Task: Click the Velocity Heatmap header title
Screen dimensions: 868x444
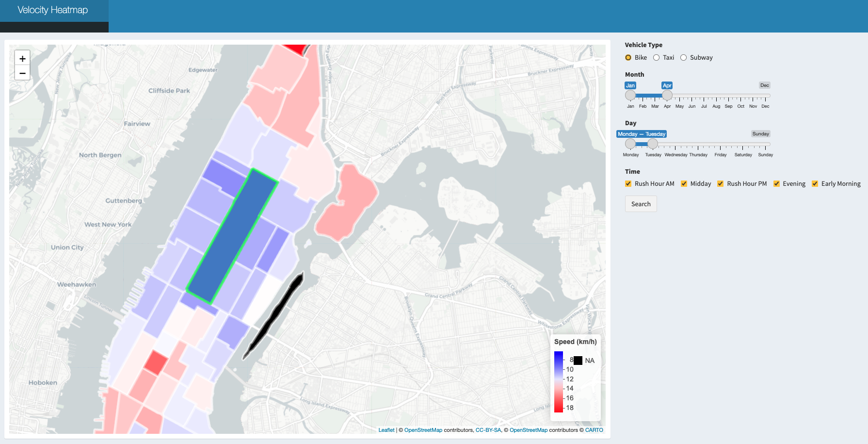Action: pyautogui.click(x=53, y=10)
